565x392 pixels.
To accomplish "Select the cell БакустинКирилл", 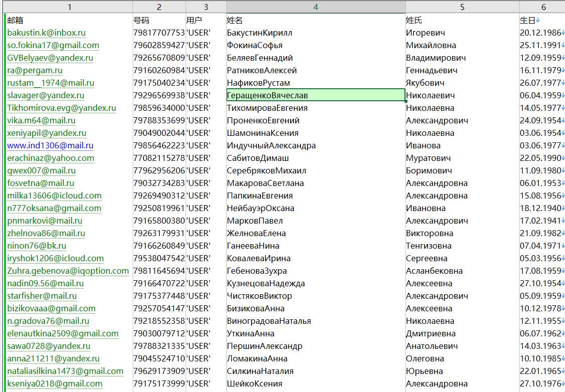I will tap(316, 33).
